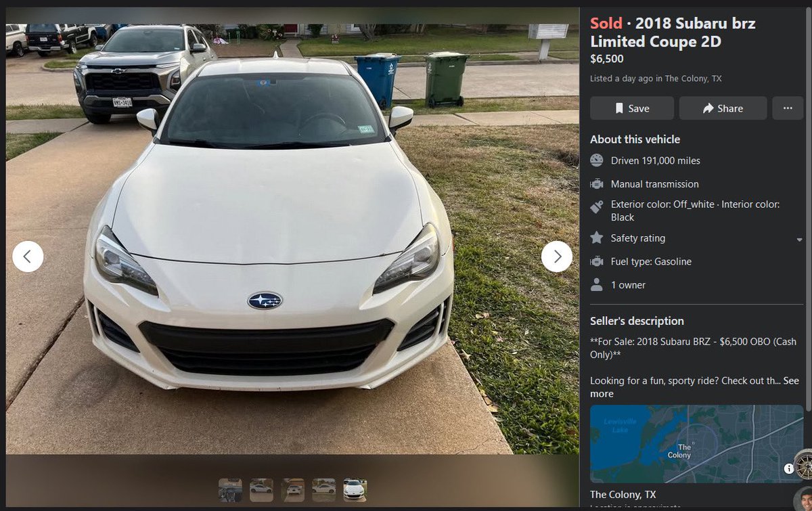Click the Safety rating star icon
Image resolution: width=812 pixels, height=511 pixels.
click(597, 238)
